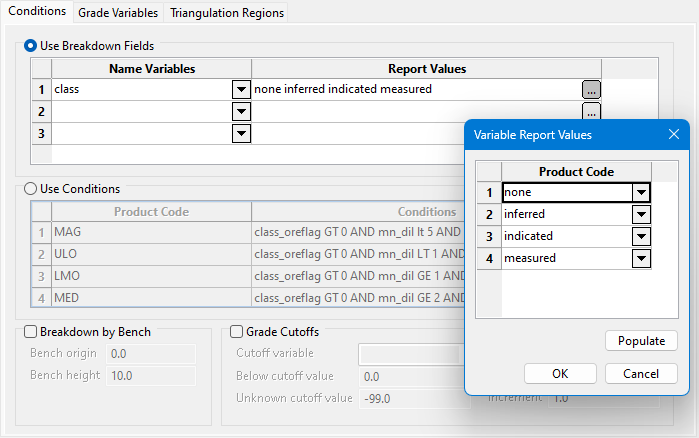Enable the Breakdown by Bench checkbox
The width and height of the screenshot is (699, 438).
(30, 332)
